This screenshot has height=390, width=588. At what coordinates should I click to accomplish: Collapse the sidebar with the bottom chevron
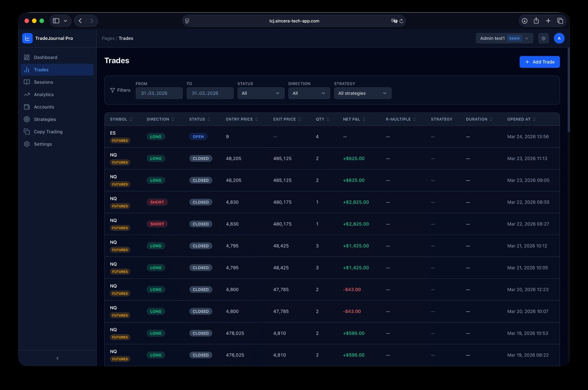(57, 358)
